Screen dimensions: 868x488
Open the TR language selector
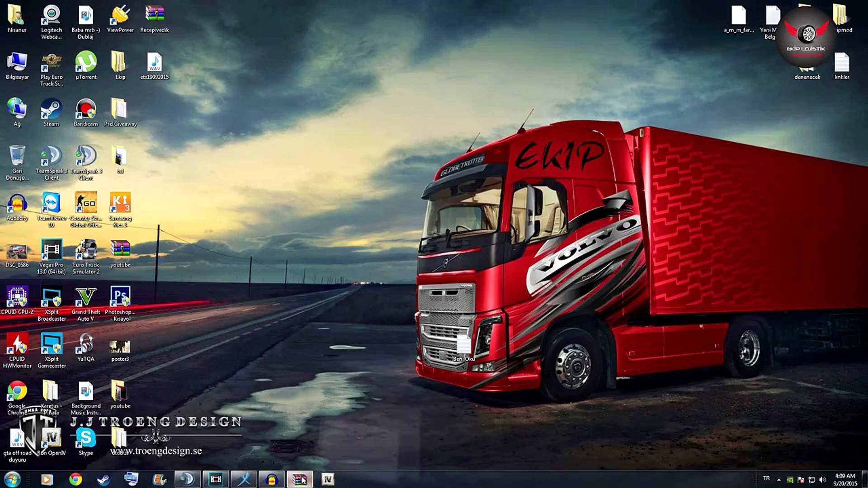(766, 478)
